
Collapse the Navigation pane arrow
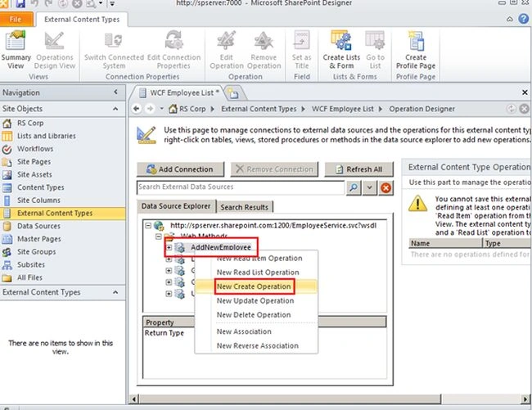click(115, 92)
